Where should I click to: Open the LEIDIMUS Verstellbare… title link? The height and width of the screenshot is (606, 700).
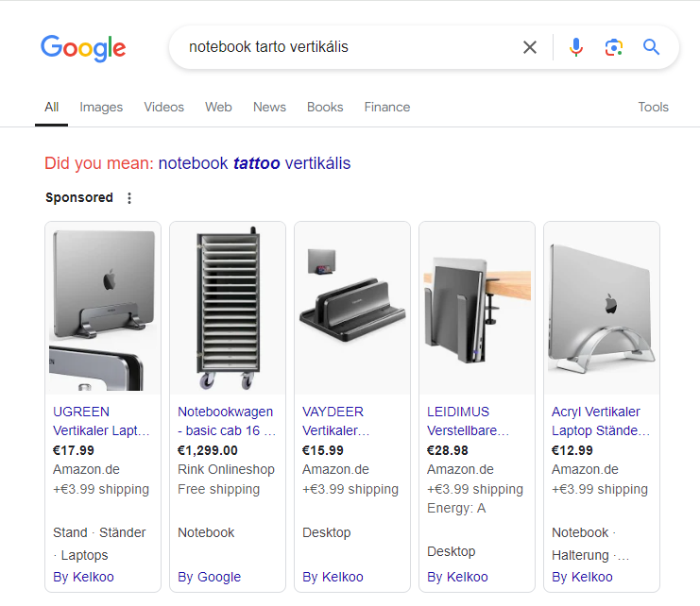(468, 421)
